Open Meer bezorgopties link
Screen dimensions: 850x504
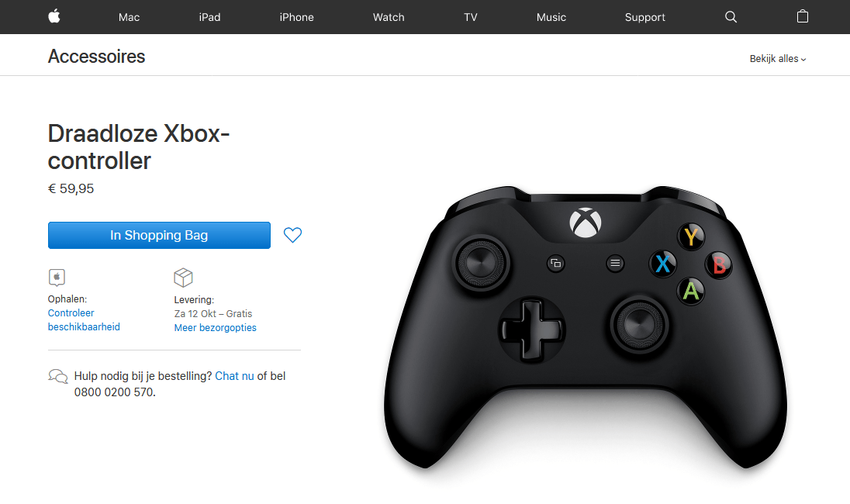tap(215, 328)
